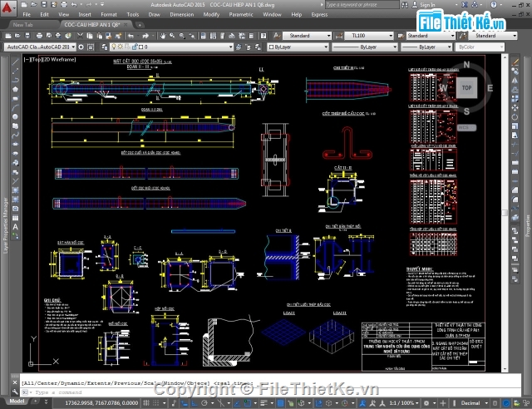Open the Parametric menu
The height and width of the screenshot is (409, 532).
(241, 15)
